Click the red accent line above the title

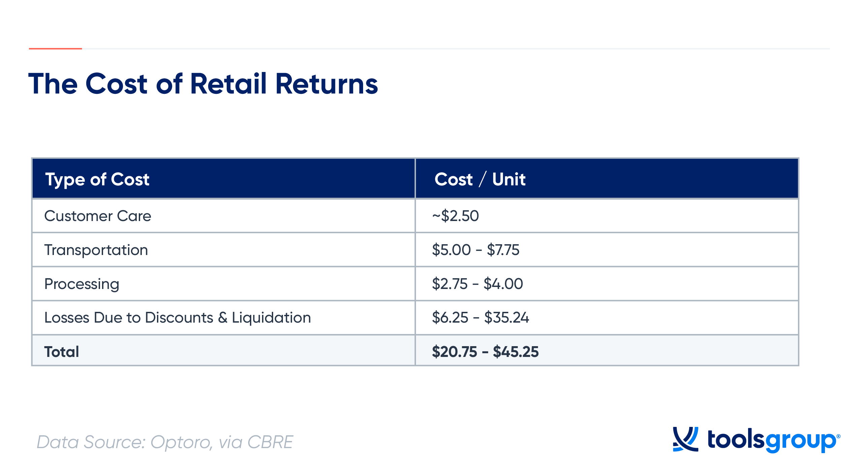click(55, 49)
